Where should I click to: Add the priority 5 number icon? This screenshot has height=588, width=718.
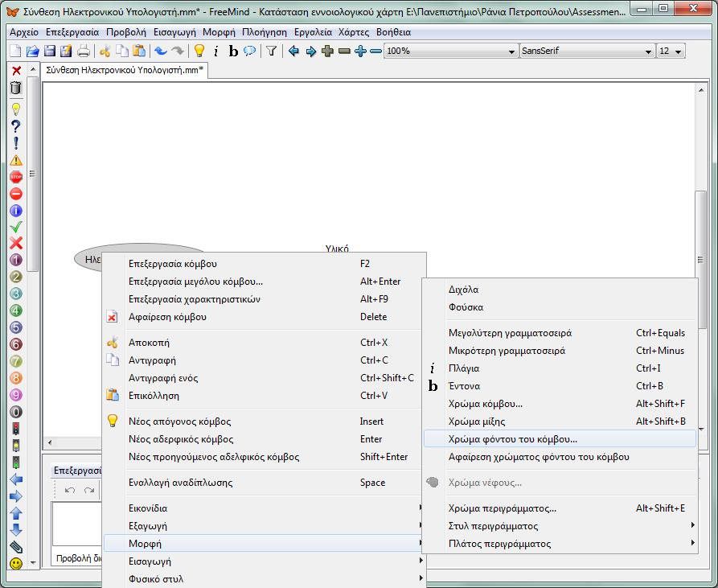pos(16,327)
